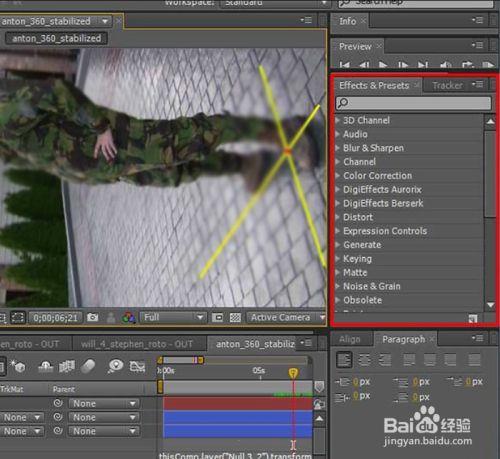Toggle hide shy layers switch
This screenshot has height=459, width=500.
coord(46,367)
